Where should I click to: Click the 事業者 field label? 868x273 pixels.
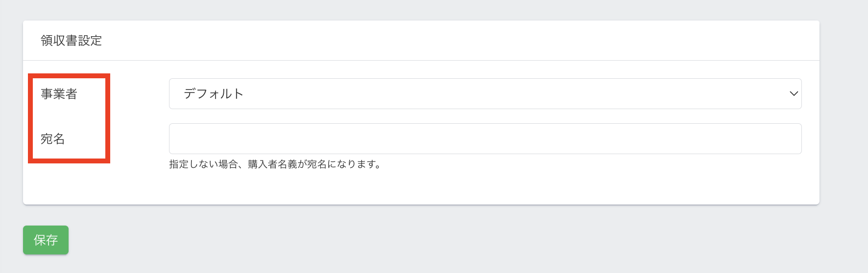[x=59, y=93]
